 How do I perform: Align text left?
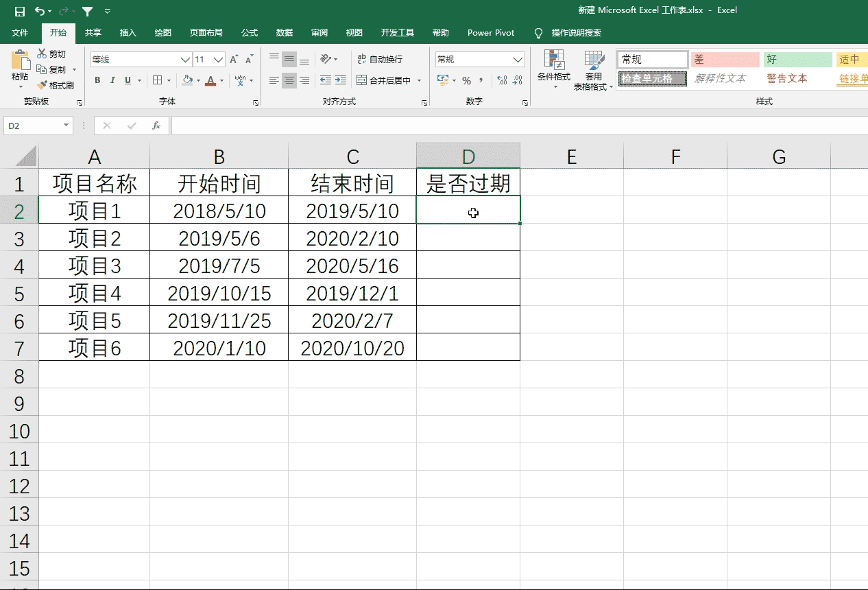pyautogui.click(x=274, y=81)
